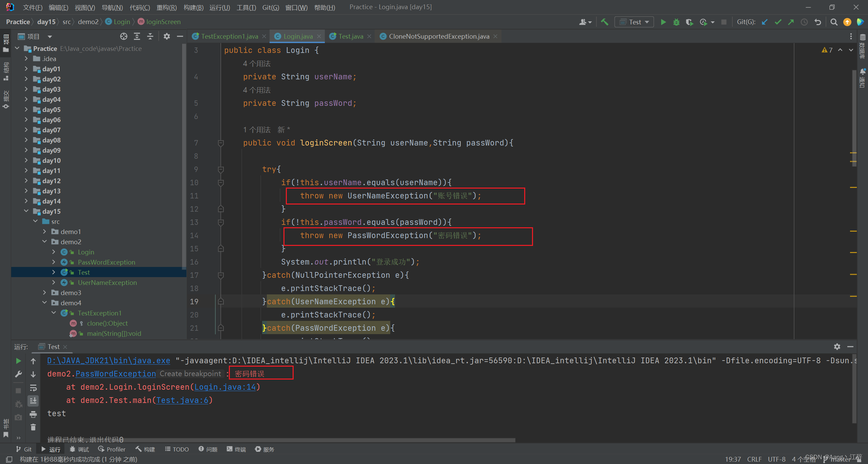This screenshot has width=868, height=464.
Task: Open the Test run configuration dropdown
Action: [646, 22]
